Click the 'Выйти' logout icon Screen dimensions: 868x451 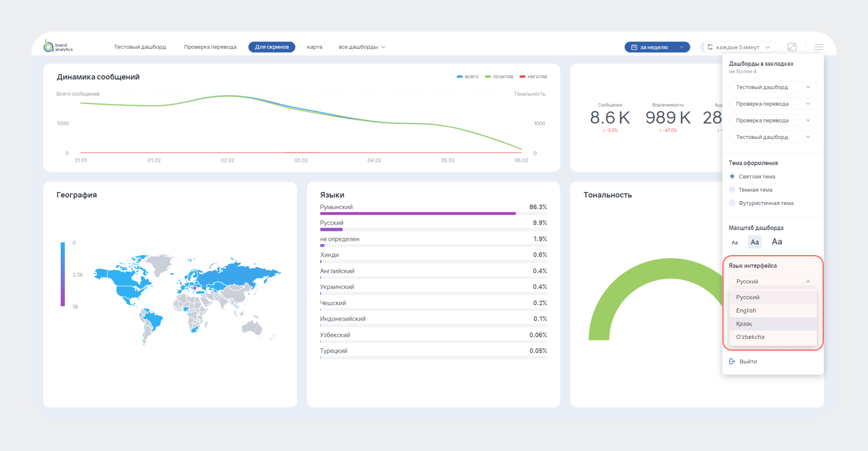pyautogui.click(x=732, y=361)
